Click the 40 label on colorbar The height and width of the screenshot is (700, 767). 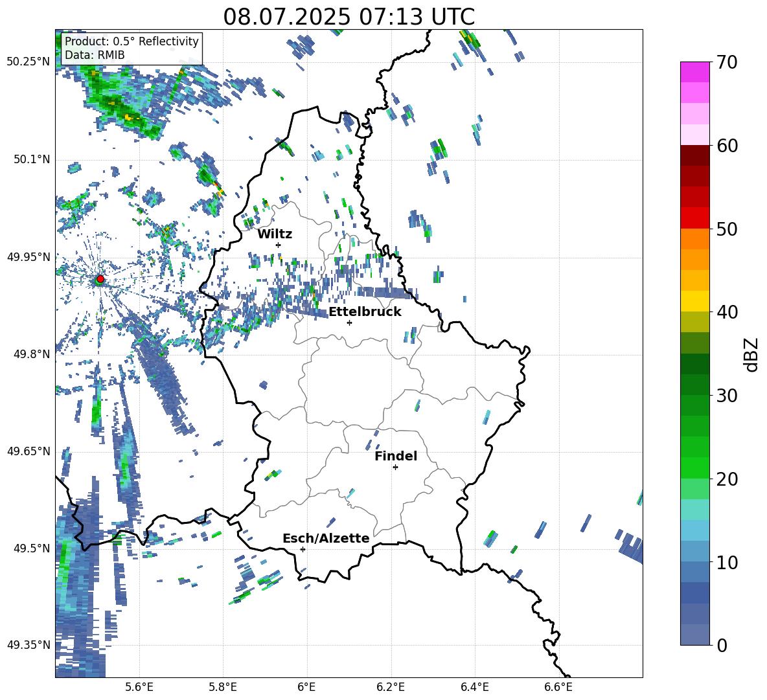click(727, 312)
